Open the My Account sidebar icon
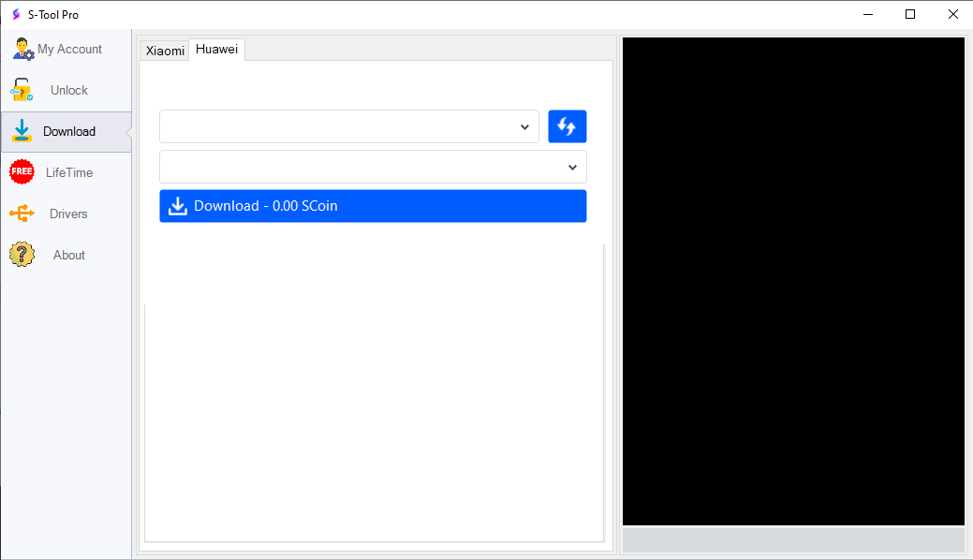The height and width of the screenshot is (560, 973). click(22, 49)
